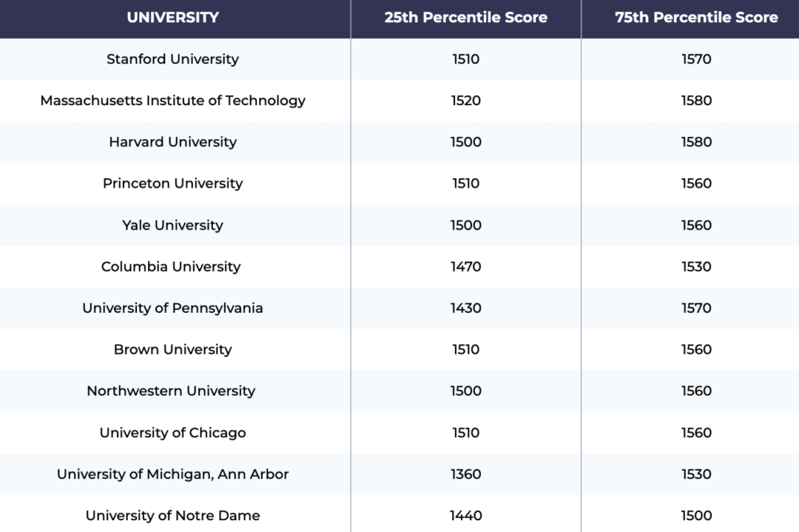The height and width of the screenshot is (532, 799).
Task: Click the University of Pennsylvania cell
Action: pyautogui.click(x=172, y=308)
